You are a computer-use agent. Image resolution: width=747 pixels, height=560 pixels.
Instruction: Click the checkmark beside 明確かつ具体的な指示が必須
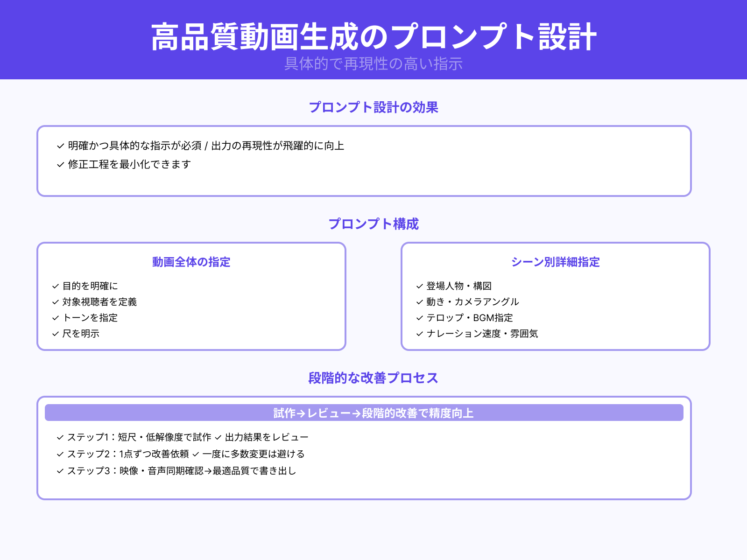click(x=60, y=146)
